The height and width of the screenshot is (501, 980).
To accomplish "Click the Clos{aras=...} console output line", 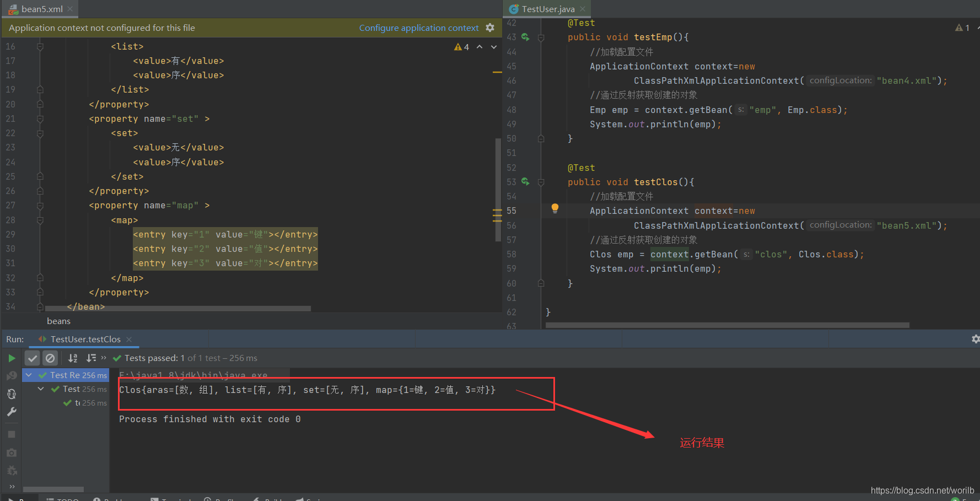I will (307, 390).
